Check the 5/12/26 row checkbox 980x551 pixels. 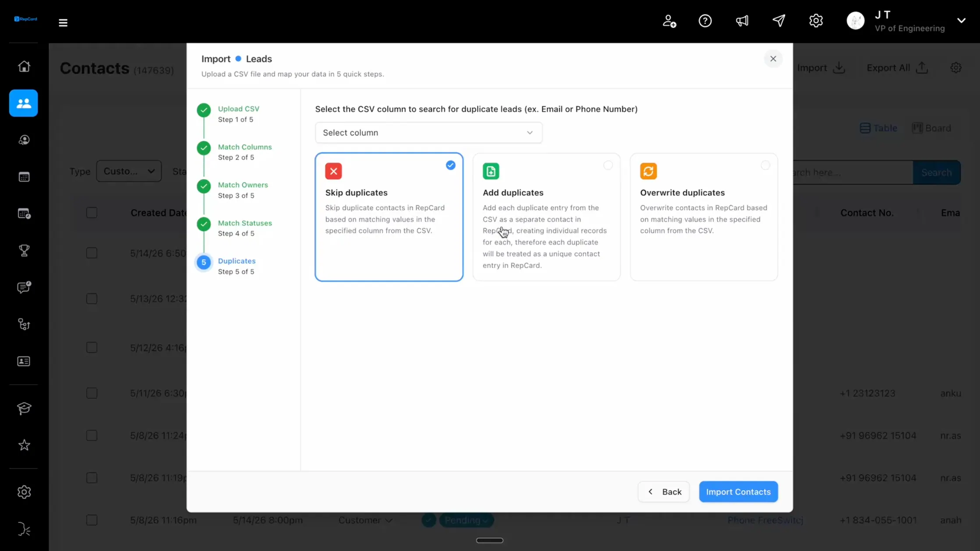tap(92, 348)
